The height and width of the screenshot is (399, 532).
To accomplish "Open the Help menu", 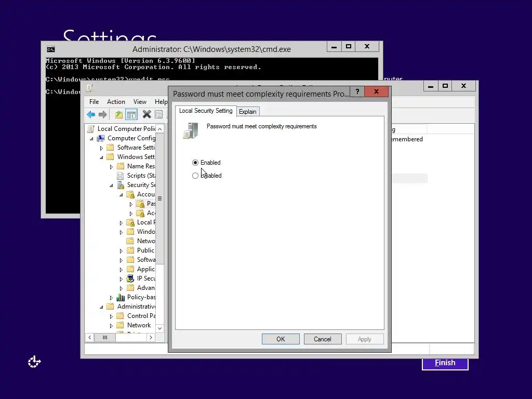I will [x=161, y=102].
